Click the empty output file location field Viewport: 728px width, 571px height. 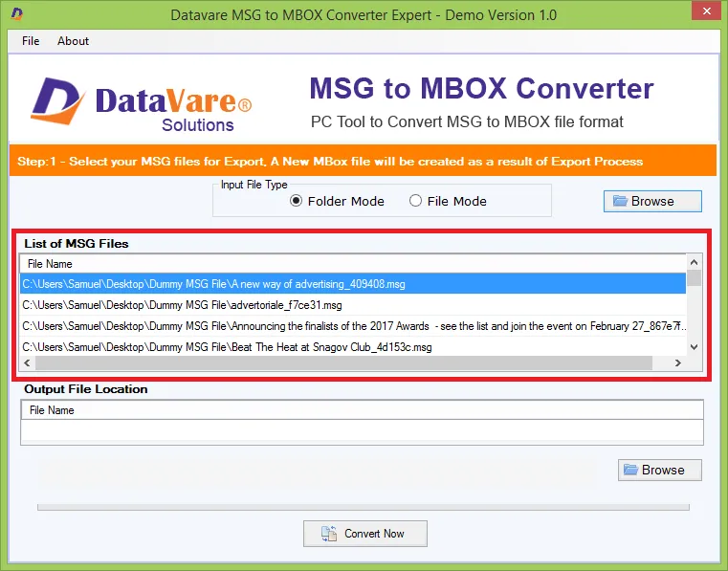click(x=363, y=430)
